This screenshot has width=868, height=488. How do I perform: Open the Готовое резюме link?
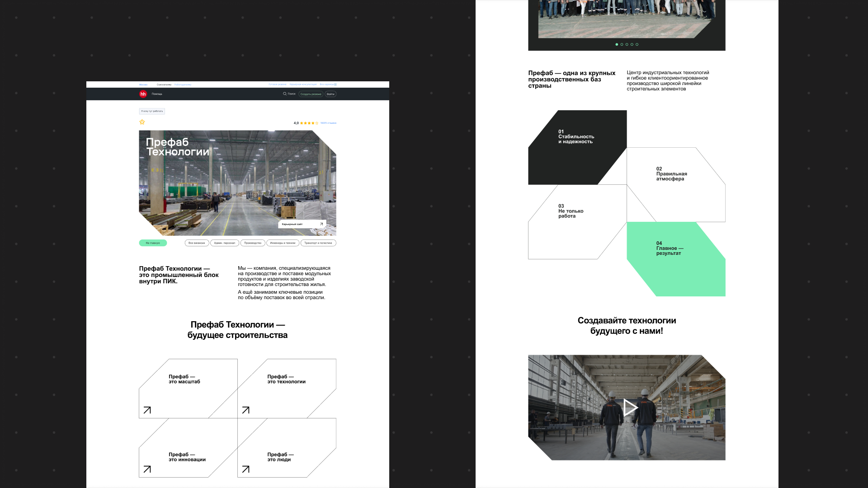(x=278, y=84)
